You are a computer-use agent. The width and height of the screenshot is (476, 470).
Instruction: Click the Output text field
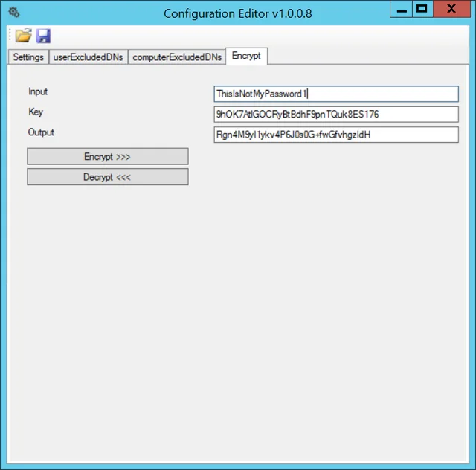(x=336, y=135)
